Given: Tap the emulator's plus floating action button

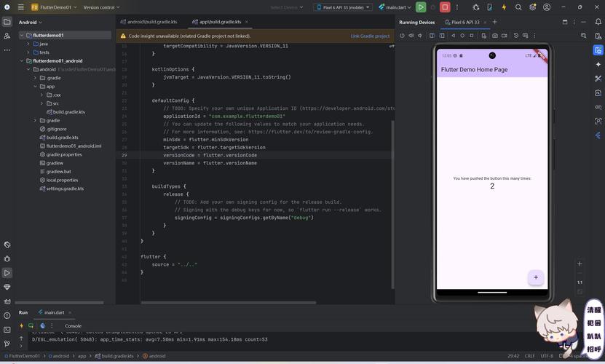Looking at the screenshot, I should point(536,277).
